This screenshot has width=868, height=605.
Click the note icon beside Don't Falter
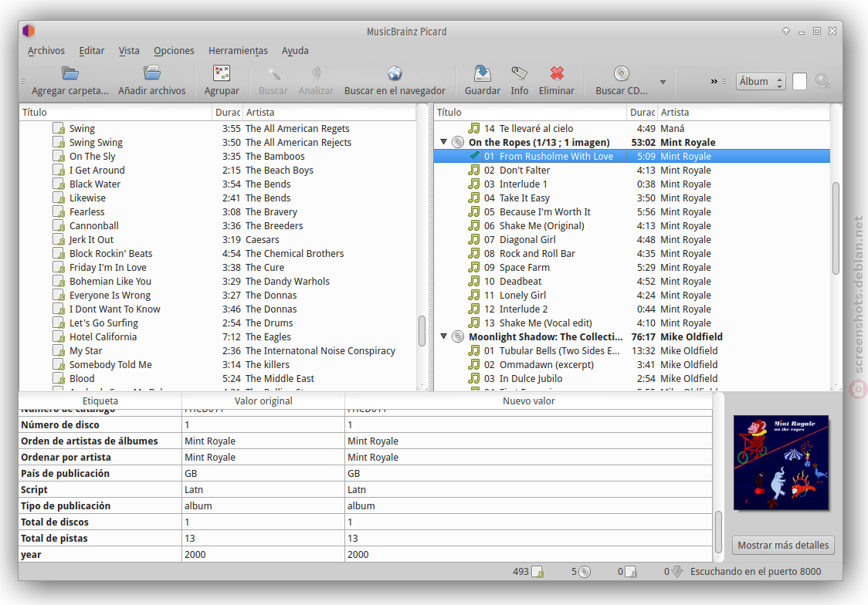point(474,170)
